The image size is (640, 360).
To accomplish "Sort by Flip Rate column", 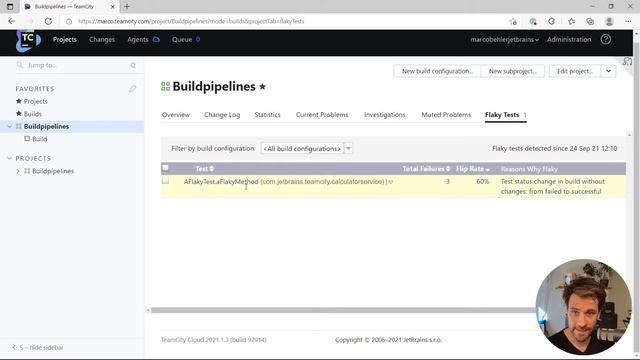I will (x=473, y=169).
